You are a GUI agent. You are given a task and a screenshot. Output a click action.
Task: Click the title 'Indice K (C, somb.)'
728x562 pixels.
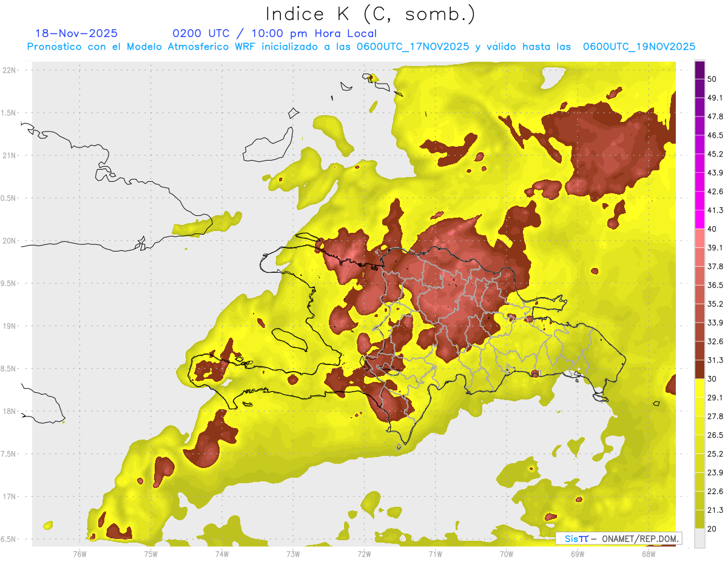(371, 13)
